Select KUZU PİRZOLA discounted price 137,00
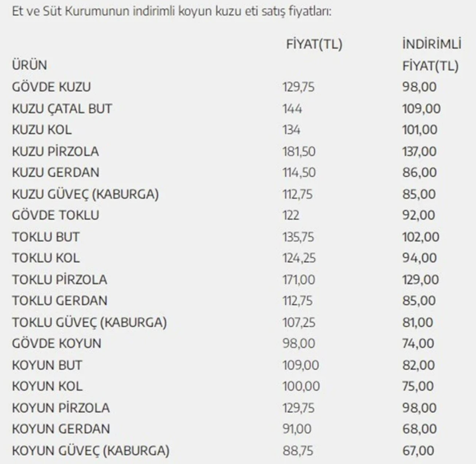Viewport: 476px width, 464px height. tap(419, 151)
